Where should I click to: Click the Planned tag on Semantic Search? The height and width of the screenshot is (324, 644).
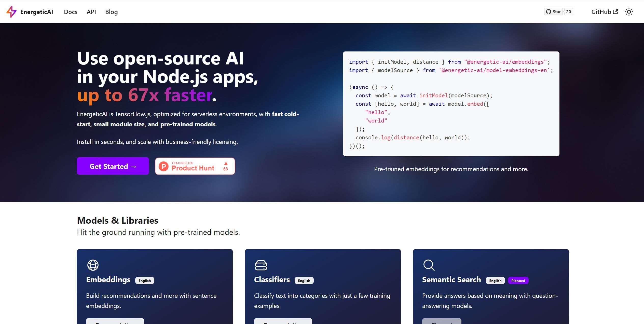coord(518,280)
